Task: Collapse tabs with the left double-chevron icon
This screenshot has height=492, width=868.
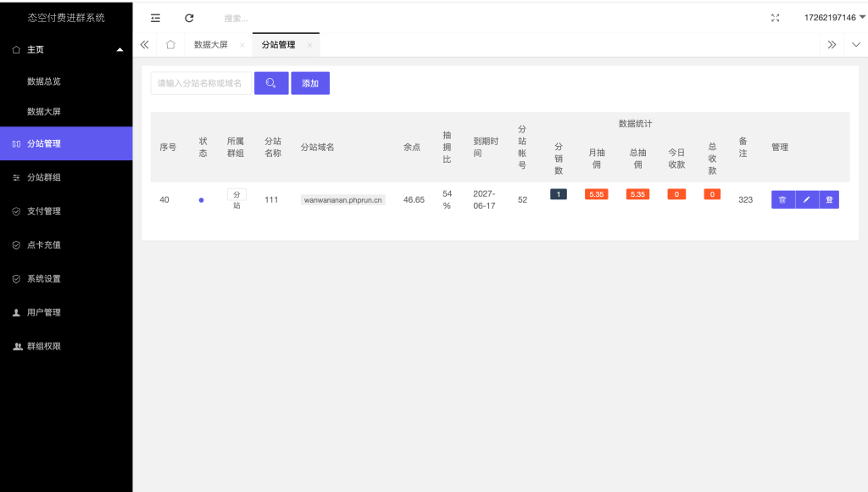Action: click(x=144, y=45)
